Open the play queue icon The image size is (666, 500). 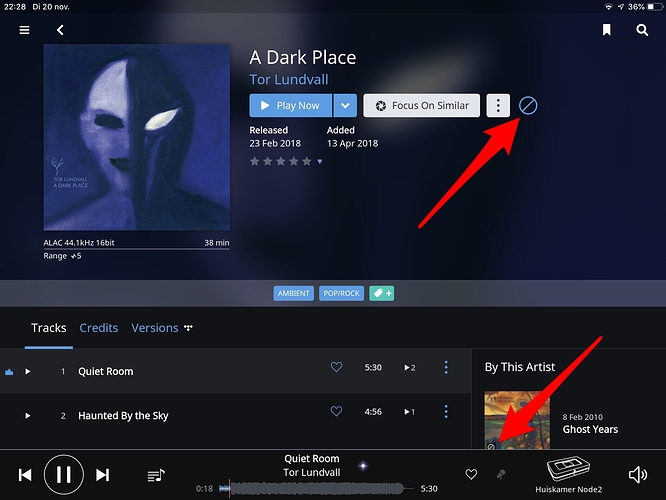coord(156,475)
